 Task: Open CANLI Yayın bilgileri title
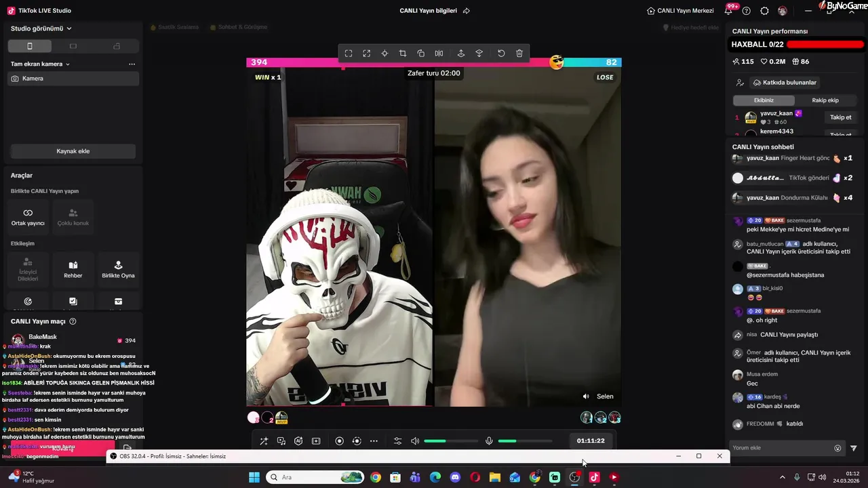point(429,11)
